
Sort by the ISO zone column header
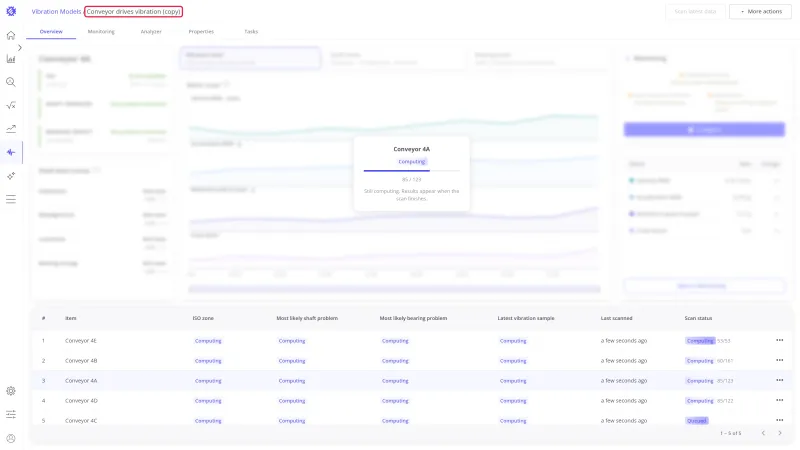point(203,318)
